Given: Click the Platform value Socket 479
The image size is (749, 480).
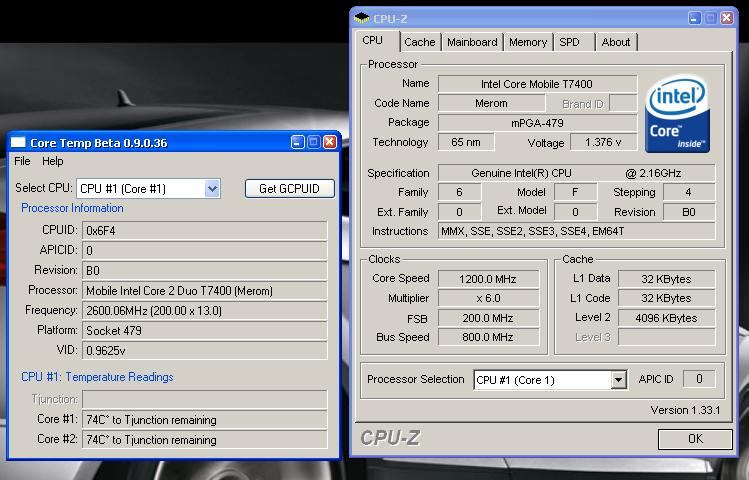Looking at the screenshot, I should (204, 331).
